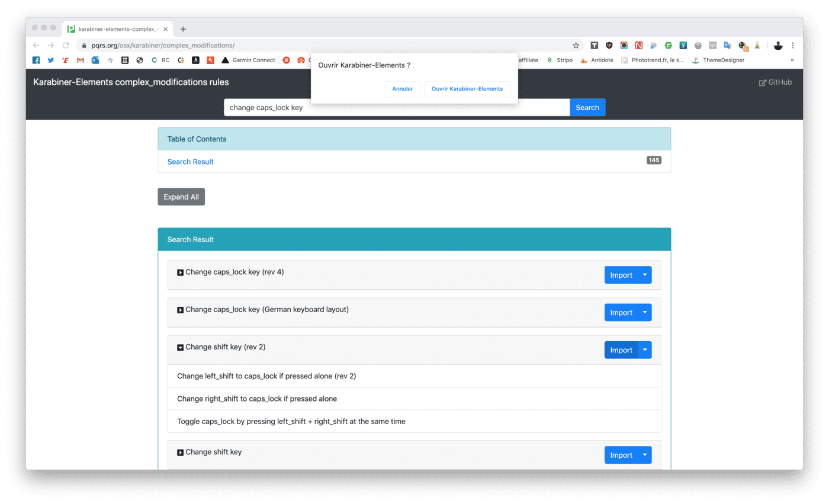Click the Expand All button
Screen dimensions: 829x504
pos(181,197)
